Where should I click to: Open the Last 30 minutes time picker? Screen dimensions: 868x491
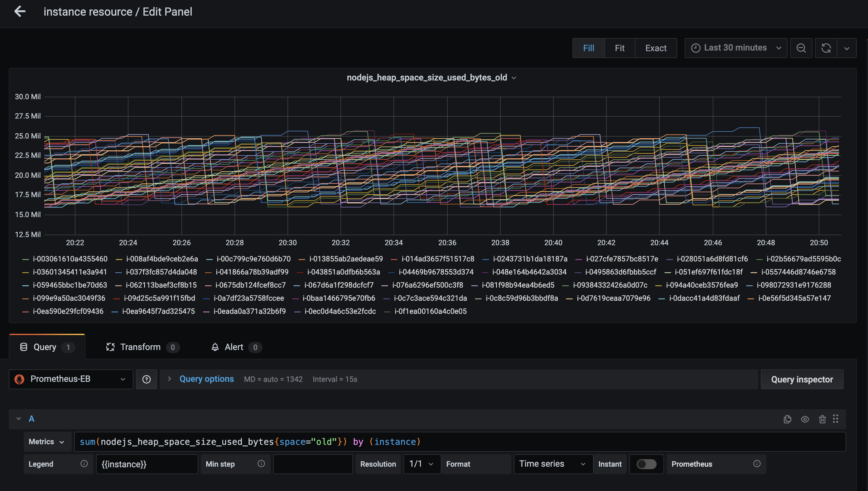735,48
